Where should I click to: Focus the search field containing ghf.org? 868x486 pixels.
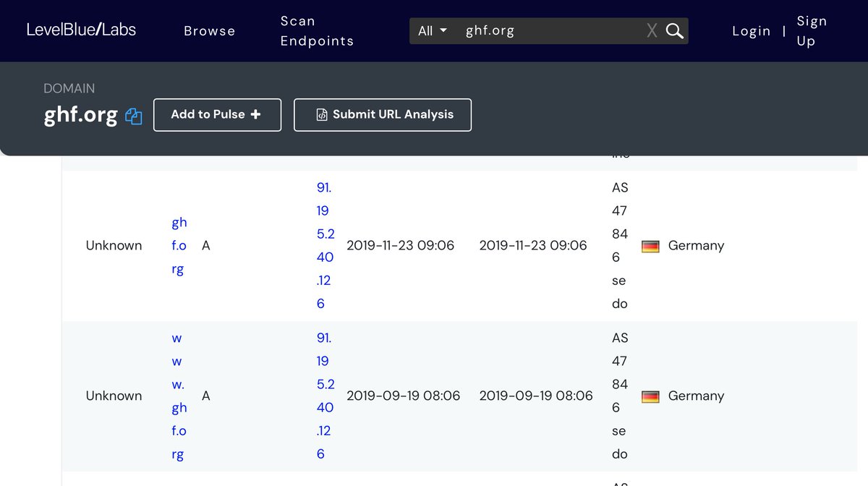tap(550, 31)
